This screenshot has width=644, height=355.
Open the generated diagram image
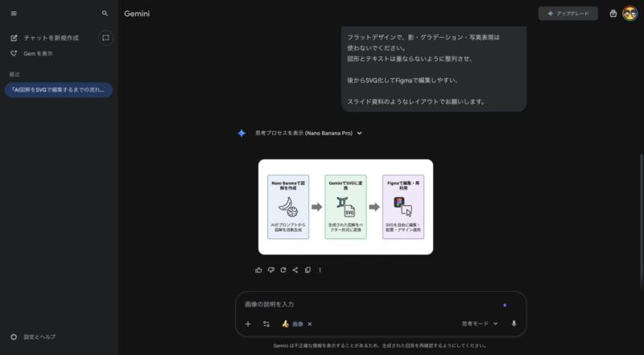click(x=345, y=207)
